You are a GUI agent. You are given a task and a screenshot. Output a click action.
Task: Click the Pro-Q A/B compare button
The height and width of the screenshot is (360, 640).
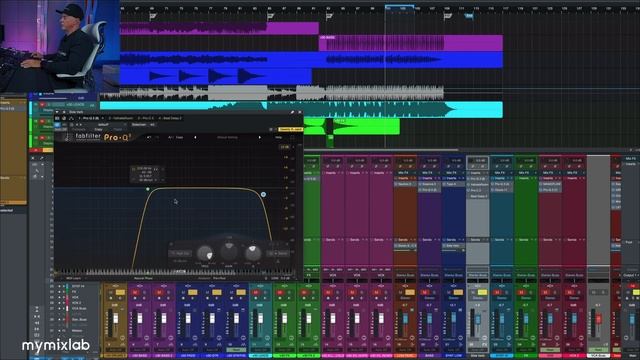[170, 138]
